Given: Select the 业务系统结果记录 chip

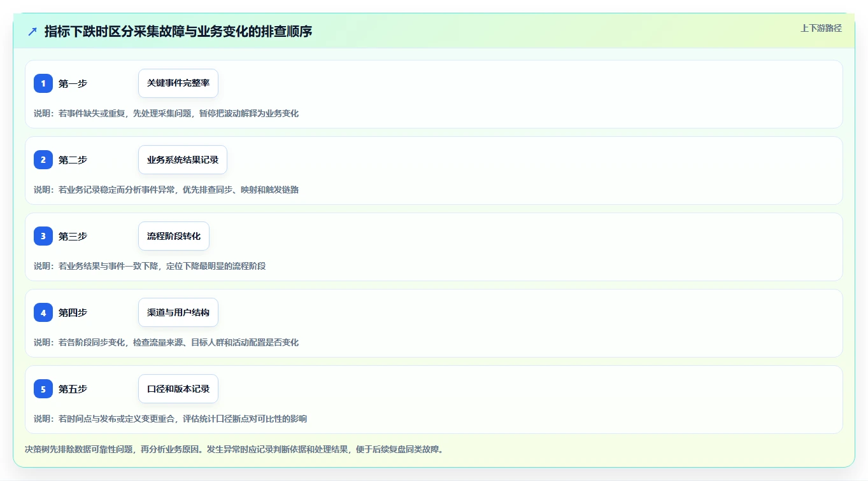Looking at the screenshot, I should click(183, 160).
